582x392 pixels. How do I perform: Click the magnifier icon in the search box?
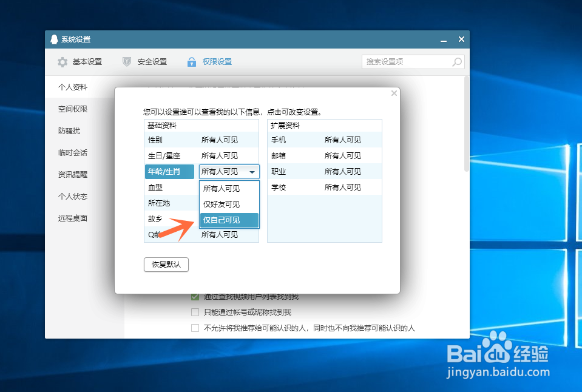pyautogui.click(x=457, y=61)
